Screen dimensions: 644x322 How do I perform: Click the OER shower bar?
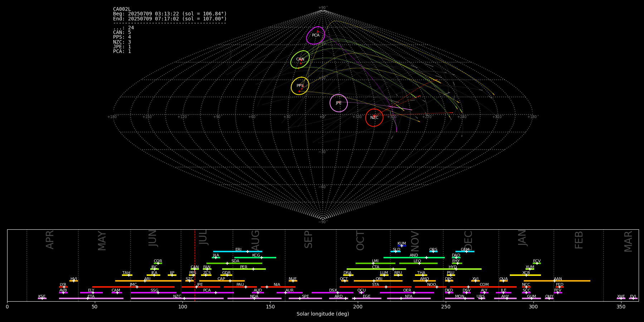coord(407,293)
